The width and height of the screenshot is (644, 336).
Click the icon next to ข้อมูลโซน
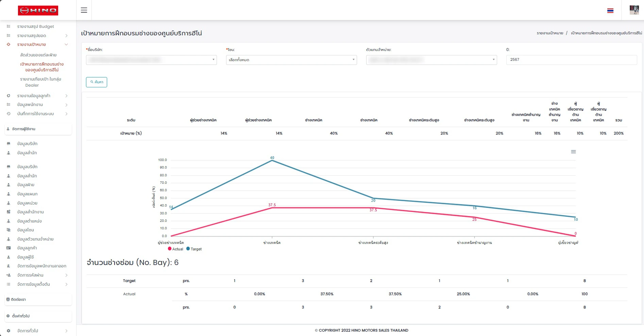tap(9, 230)
